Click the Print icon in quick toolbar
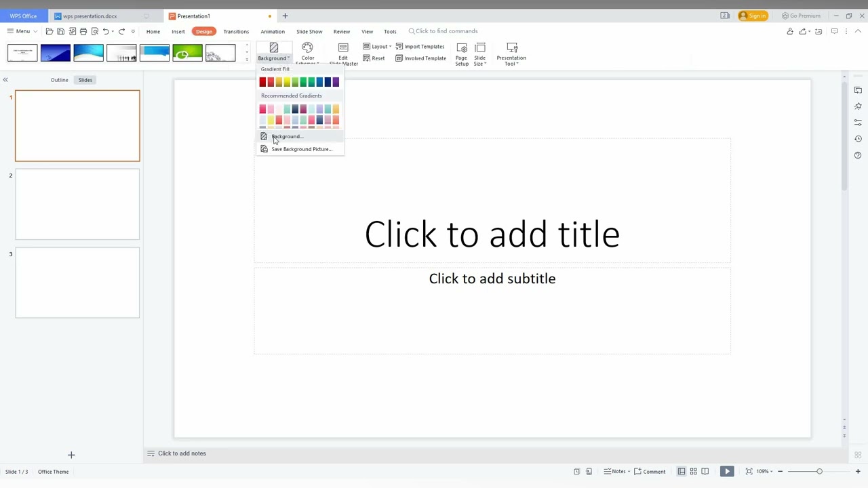868x488 pixels. point(83,31)
